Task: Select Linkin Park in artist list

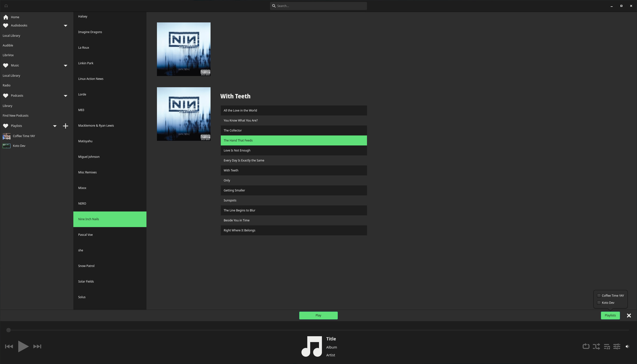Action: pyautogui.click(x=86, y=63)
